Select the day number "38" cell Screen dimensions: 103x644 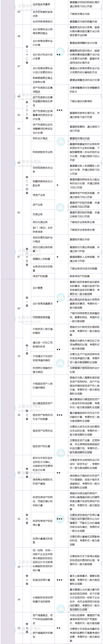tap(19, 415)
